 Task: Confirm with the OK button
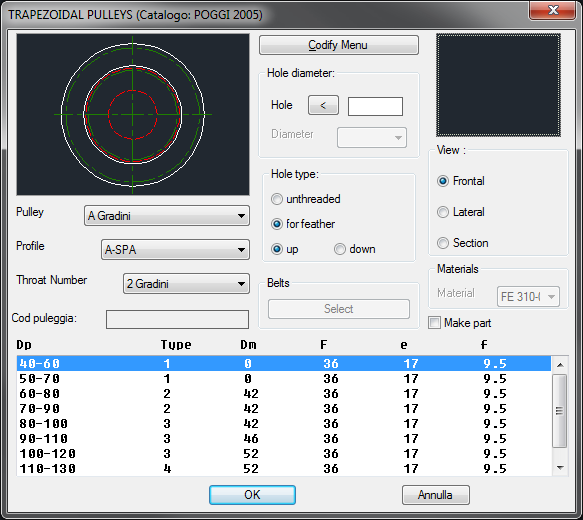(252, 495)
